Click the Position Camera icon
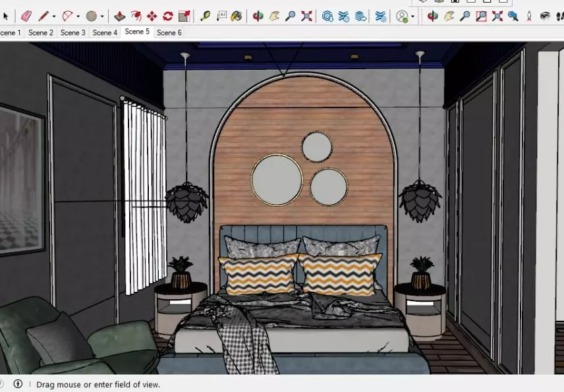Viewport: 564px width, 392px height. click(x=529, y=16)
